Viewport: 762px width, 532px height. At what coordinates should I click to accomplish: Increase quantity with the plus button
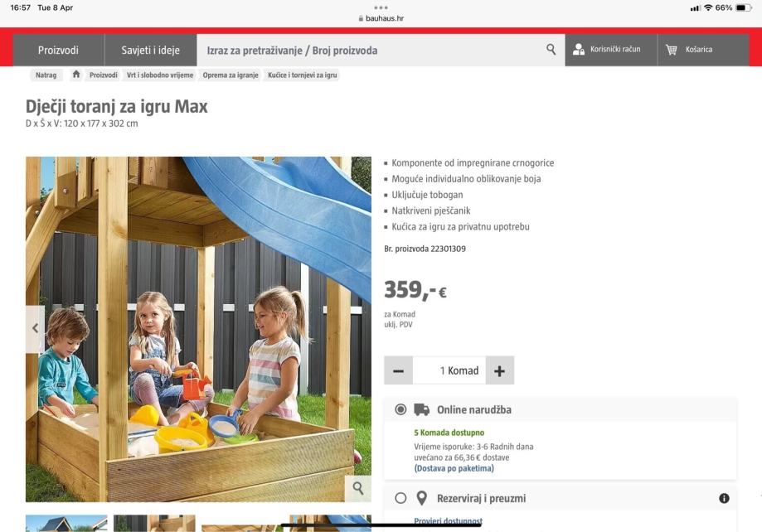click(x=500, y=370)
